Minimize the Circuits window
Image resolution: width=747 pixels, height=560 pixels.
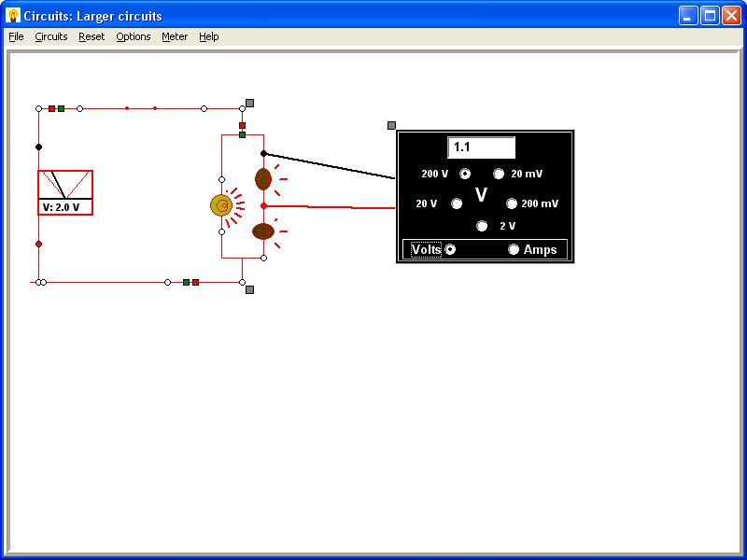point(687,16)
